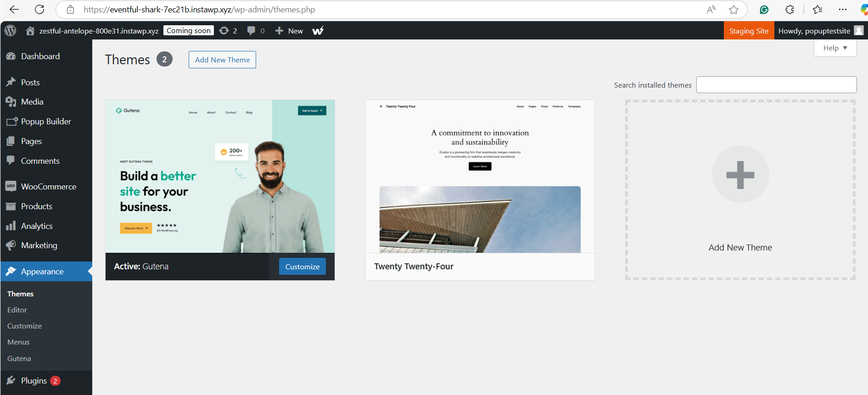Click the Themes page heading

[x=128, y=60]
